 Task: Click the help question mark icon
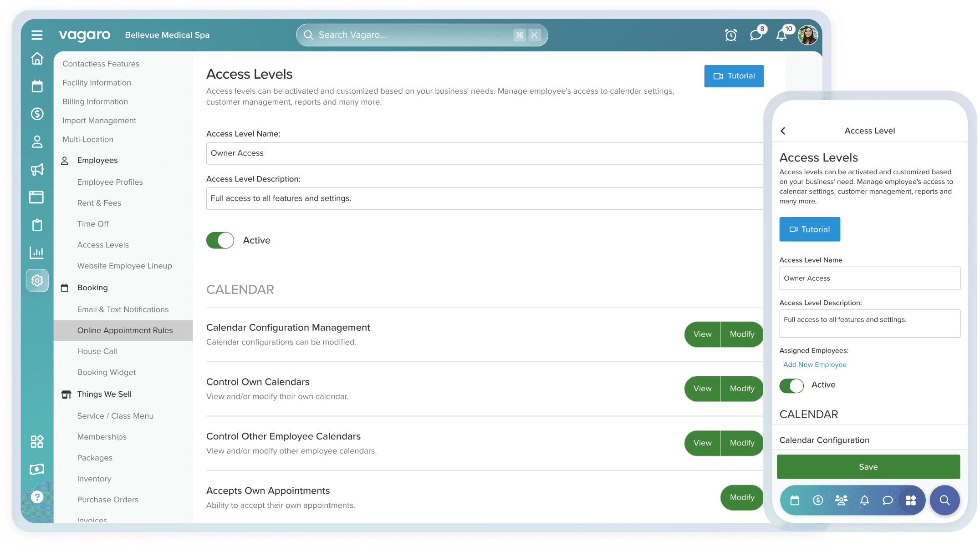click(37, 497)
